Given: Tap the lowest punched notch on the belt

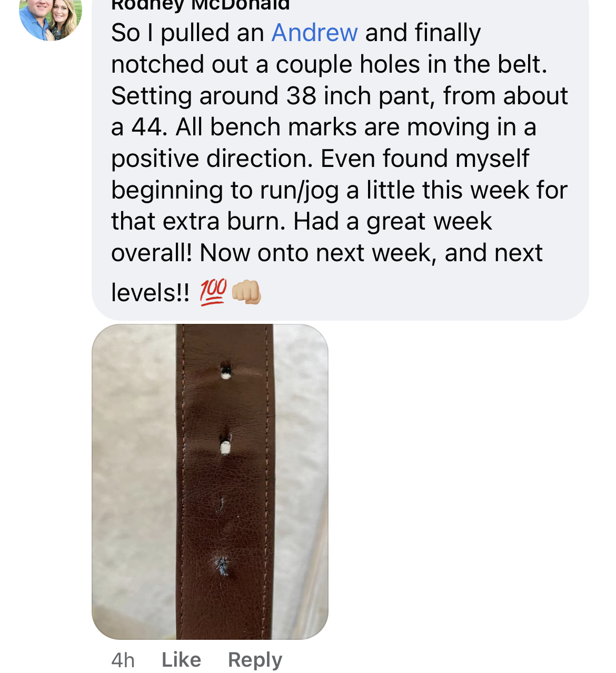Looking at the screenshot, I should (x=222, y=567).
